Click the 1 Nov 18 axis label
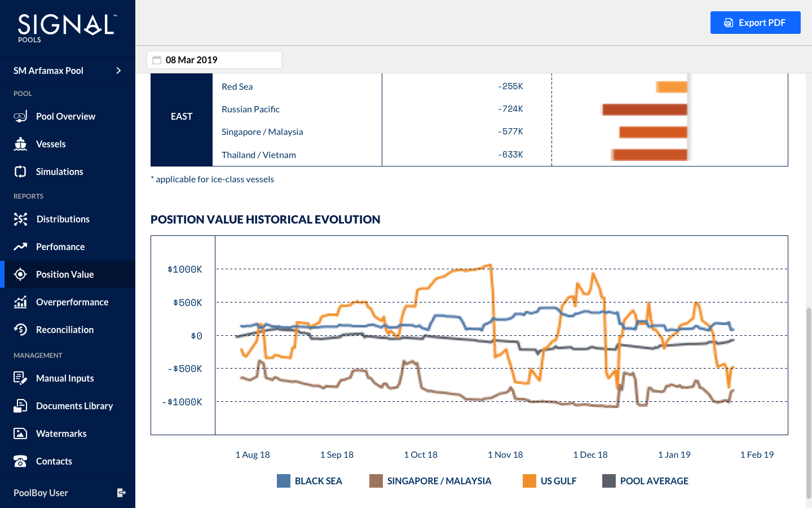 coord(505,455)
